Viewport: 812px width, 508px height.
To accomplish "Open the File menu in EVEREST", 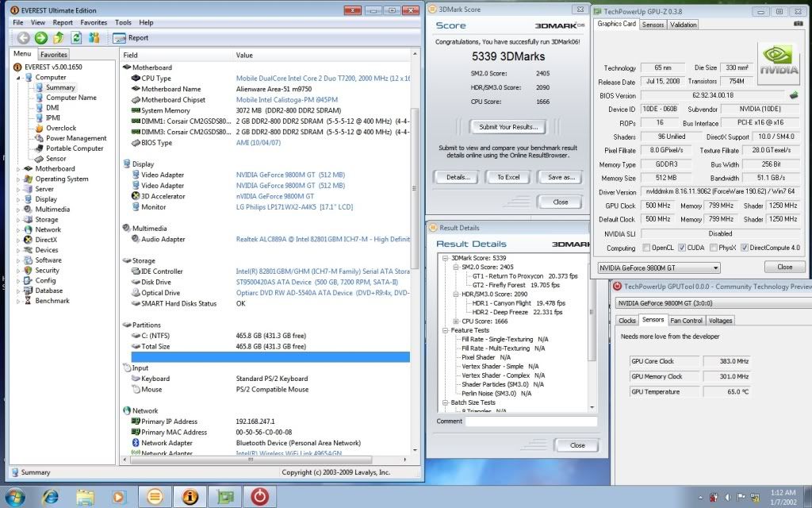I will (18, 22).
